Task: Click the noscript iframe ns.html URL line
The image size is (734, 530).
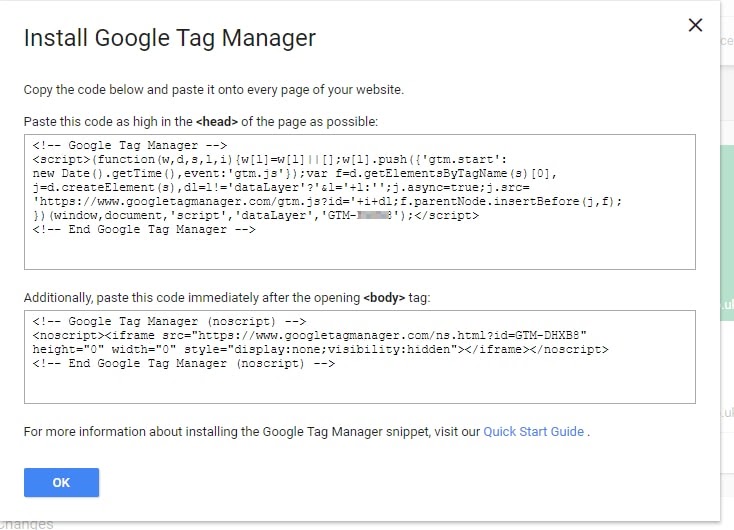Action: (309, 335)
